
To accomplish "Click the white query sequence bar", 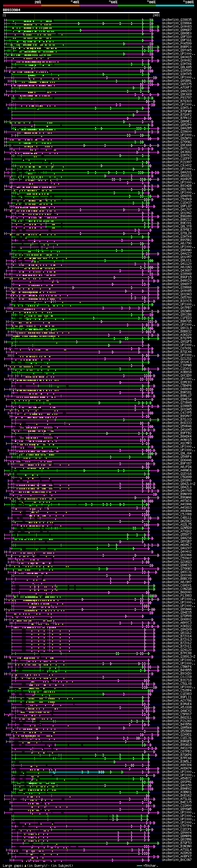I will point(81,13).
